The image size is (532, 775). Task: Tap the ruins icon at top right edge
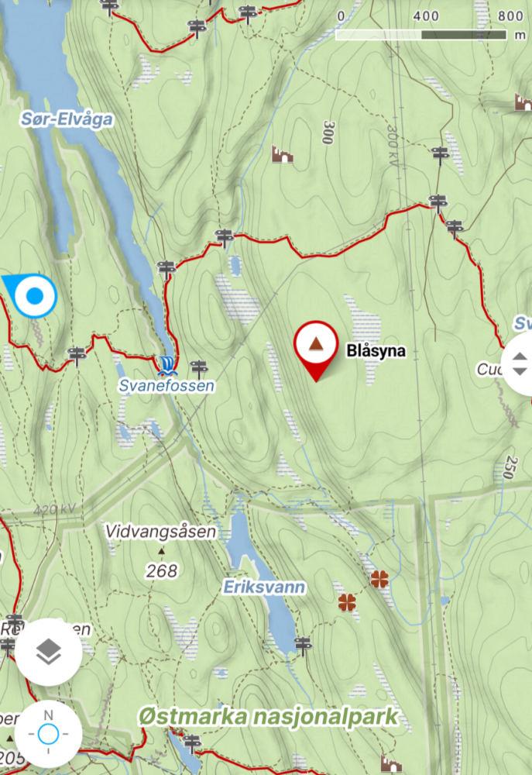523,102
